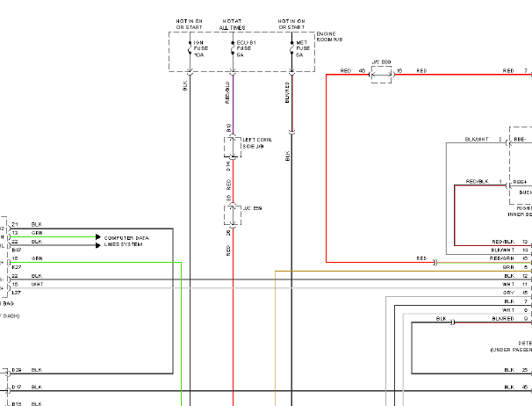Click the arrowhead on the green data line
Viewport: 532px width, 406px height.
pyautogui.click(x=98, y=236)
